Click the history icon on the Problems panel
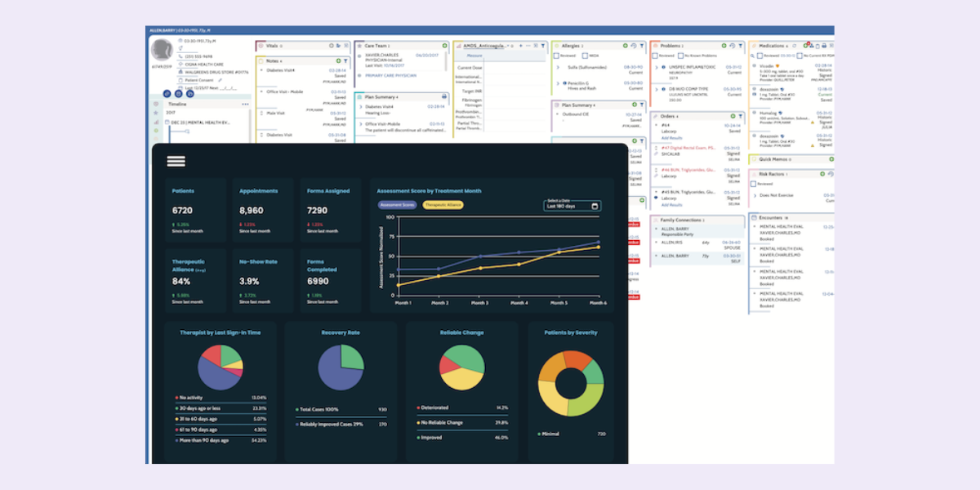 pos(733,46)
